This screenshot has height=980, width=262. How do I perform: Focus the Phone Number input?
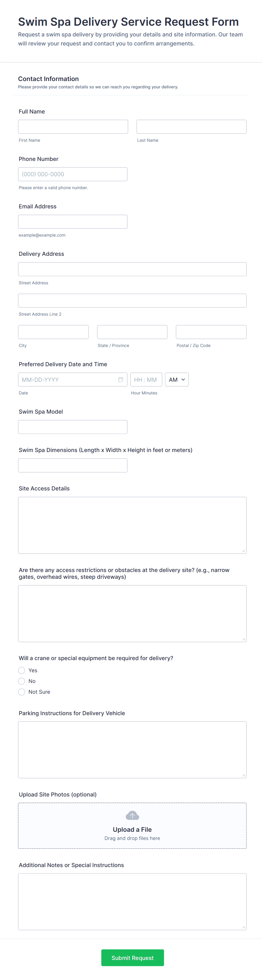(x=72, y=174)
